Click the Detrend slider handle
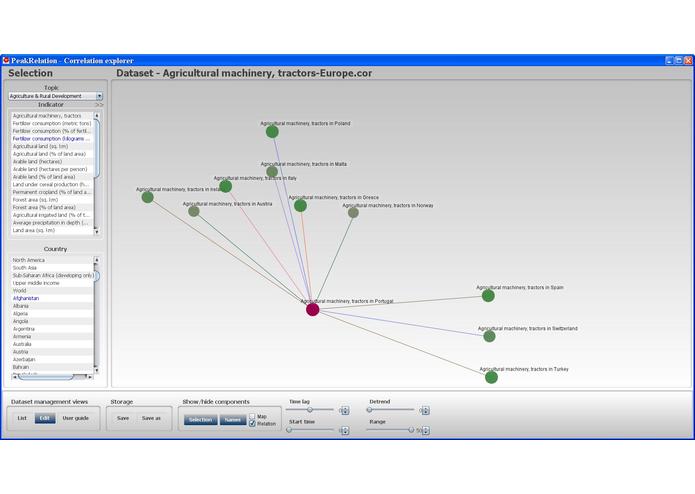Screen dimensions: 695x494 click(369, 410)
